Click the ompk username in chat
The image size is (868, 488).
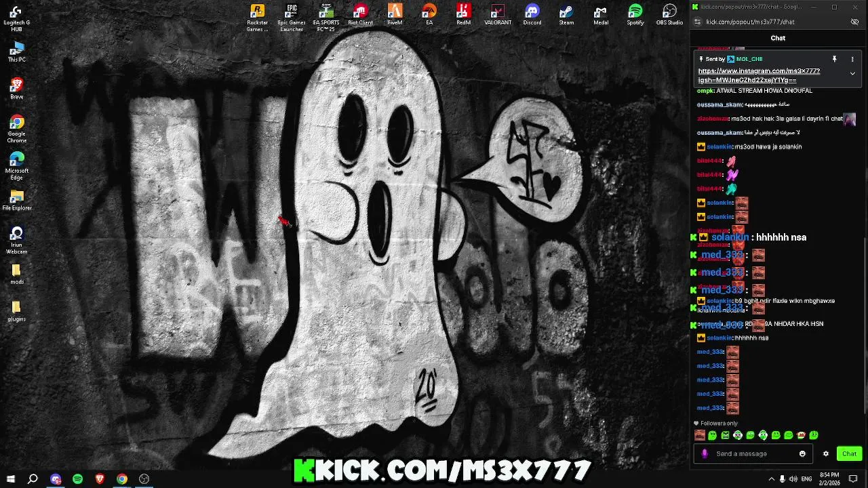point(705,91)
